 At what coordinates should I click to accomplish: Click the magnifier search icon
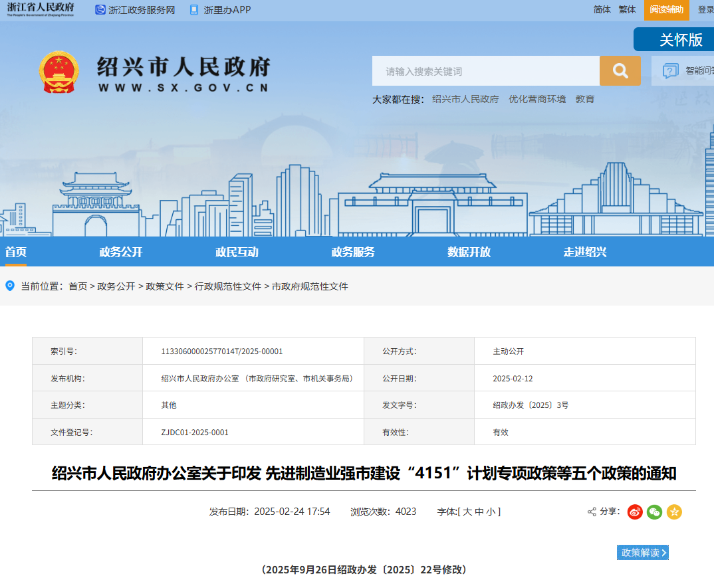[x=620, y=70]
